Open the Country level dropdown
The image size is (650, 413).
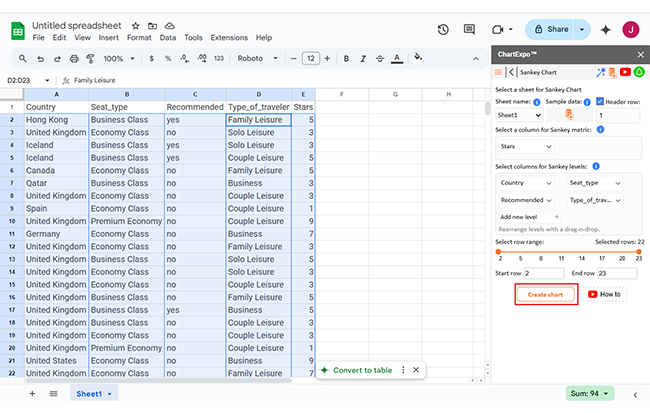[x=526, y=183]
